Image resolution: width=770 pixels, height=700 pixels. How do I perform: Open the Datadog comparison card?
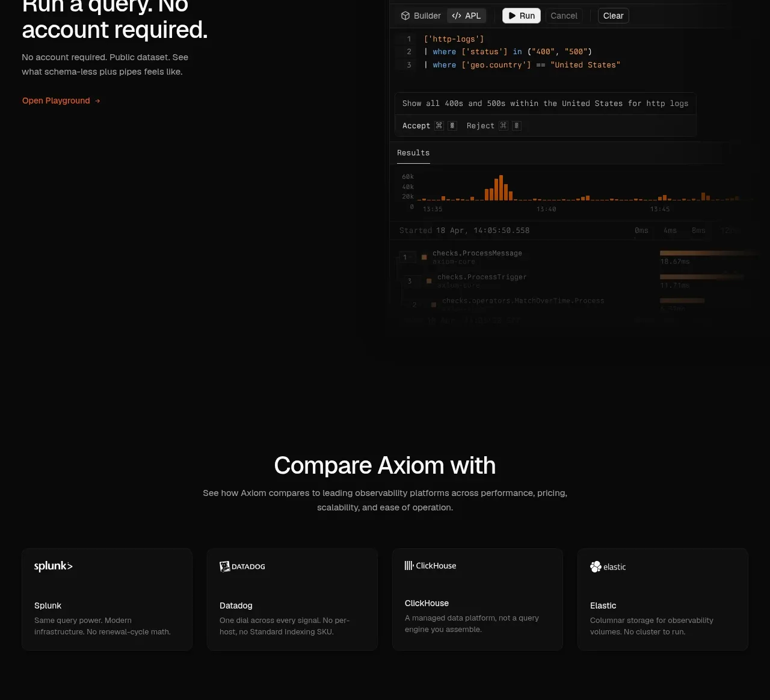coord(292,599)
